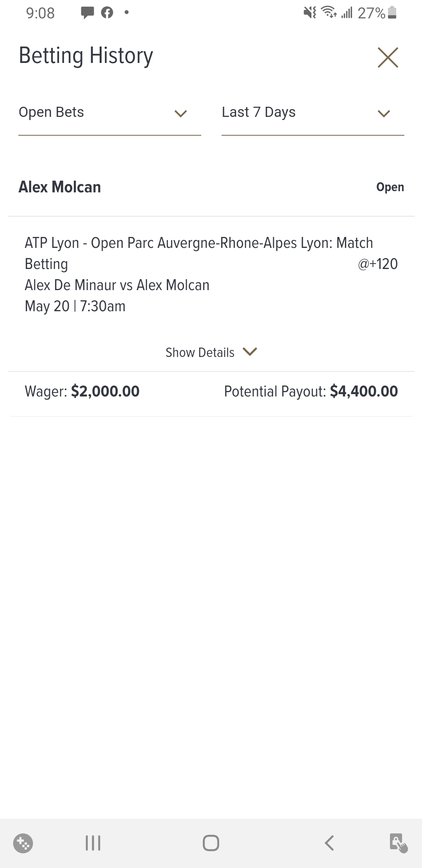Expand Show Details for the bet
Screen dimensions: 422x868
point(211,352)
